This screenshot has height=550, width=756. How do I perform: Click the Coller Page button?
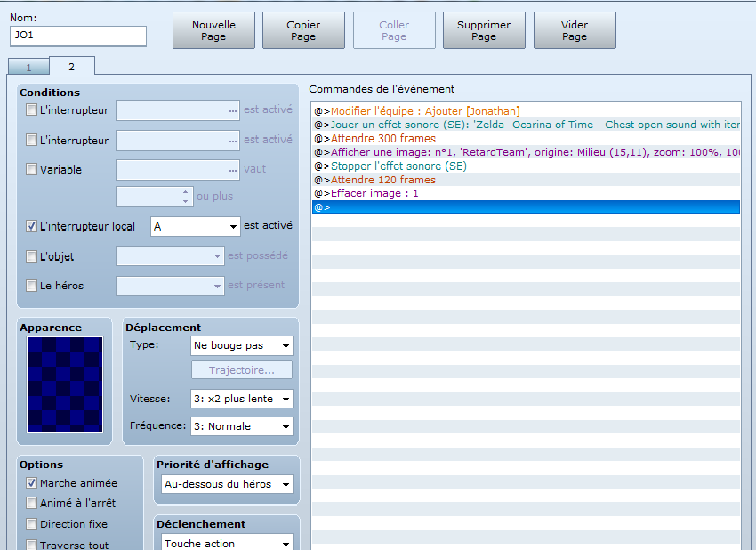tap(394, 30)
